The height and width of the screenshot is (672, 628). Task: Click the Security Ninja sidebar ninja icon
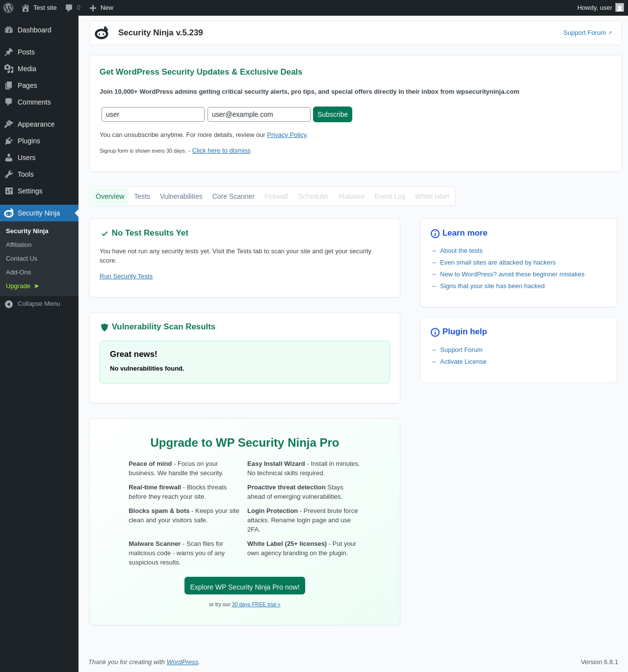pyautogui.click(x=9, y=213)
